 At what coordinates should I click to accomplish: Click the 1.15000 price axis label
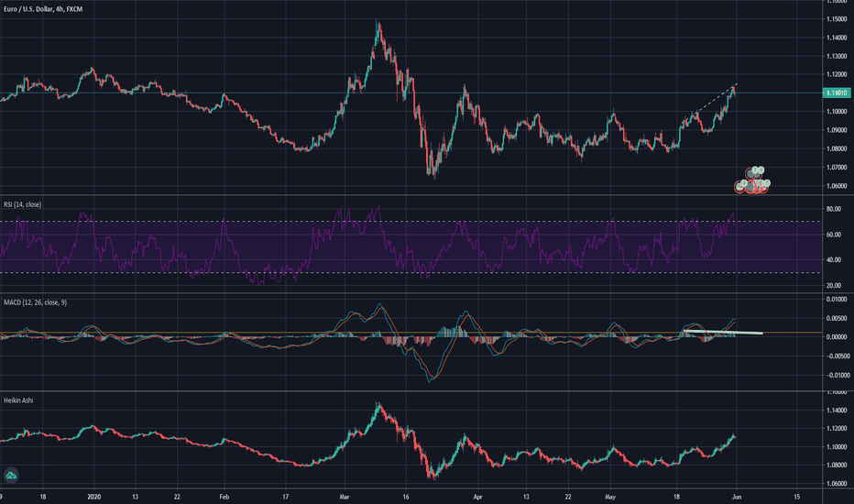click(836, 19)
